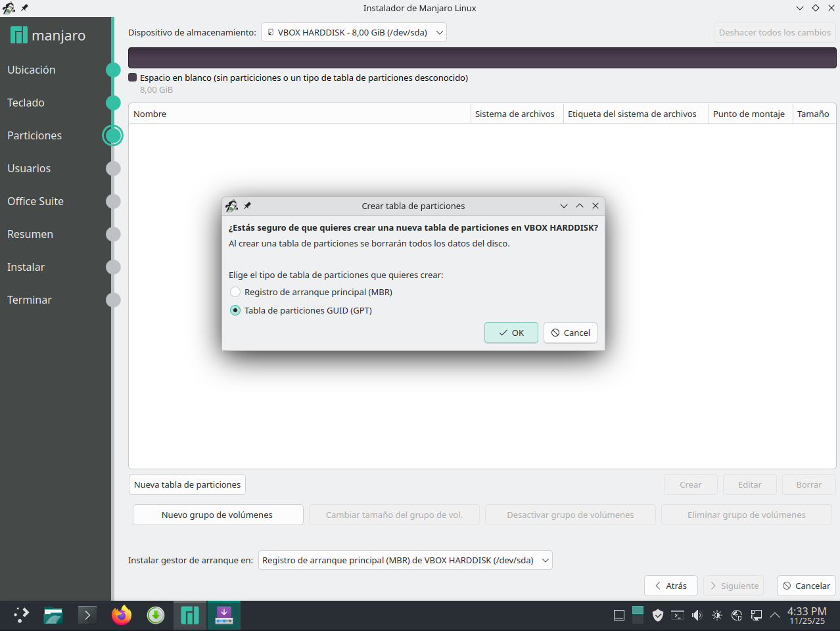Toggle the pin icon in dialog title bar
This screenshot has width=840, height=631.
point(247,206)
